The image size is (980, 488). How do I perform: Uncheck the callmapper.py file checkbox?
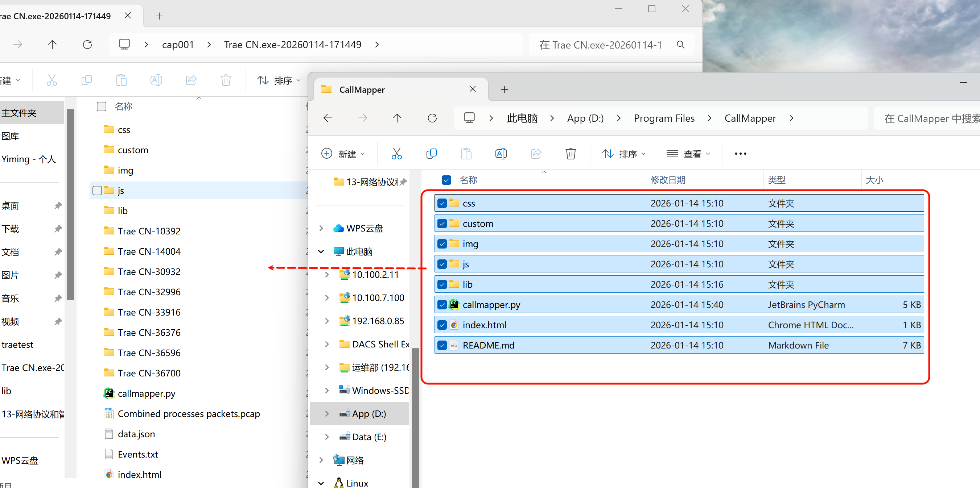click(x=442, y=304)
